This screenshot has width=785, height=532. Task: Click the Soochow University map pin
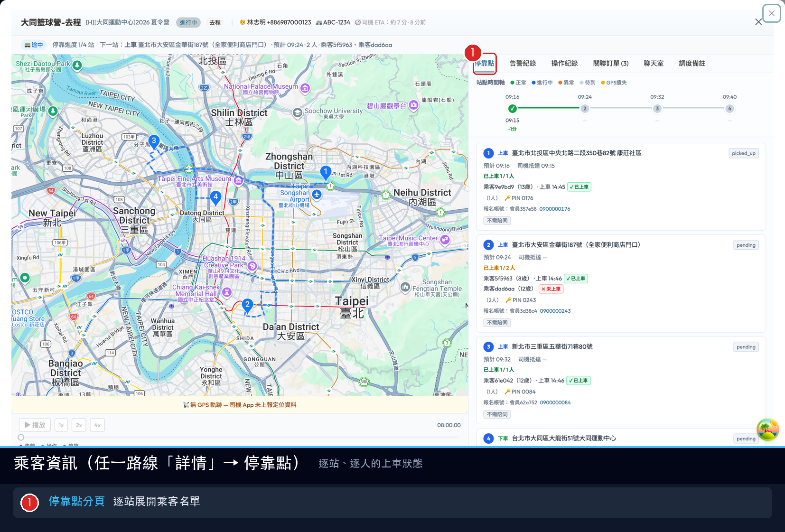point(298,112)
